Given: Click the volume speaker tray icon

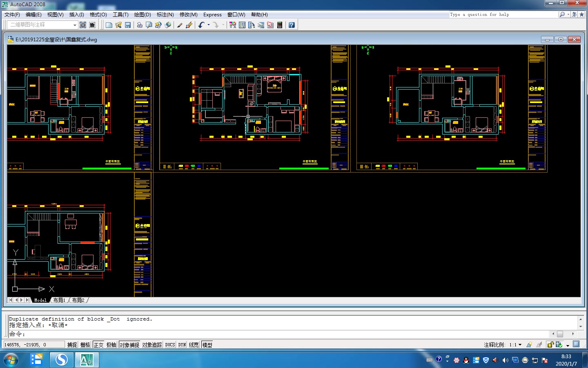Looking at the screenshot, I should (x=505, y=360).
